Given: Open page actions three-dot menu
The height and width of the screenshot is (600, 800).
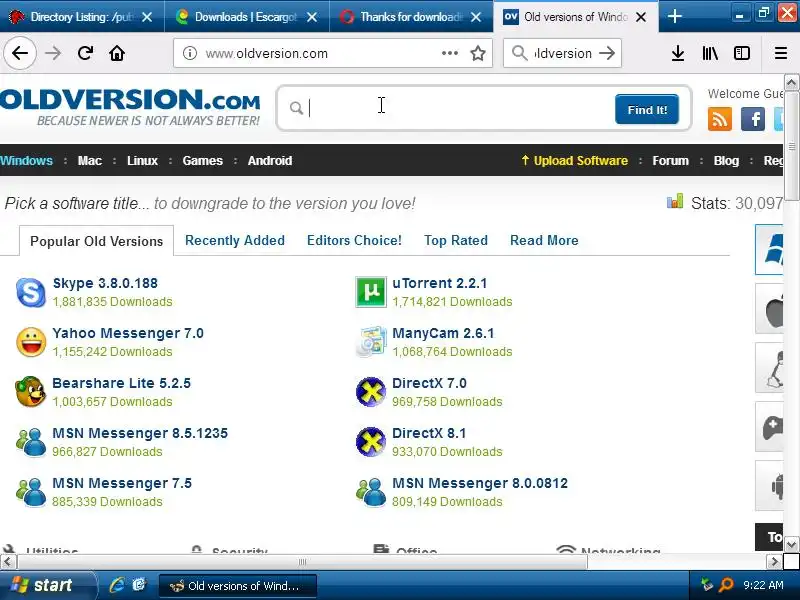Looking at the screenshot, I should pos(449,53).
